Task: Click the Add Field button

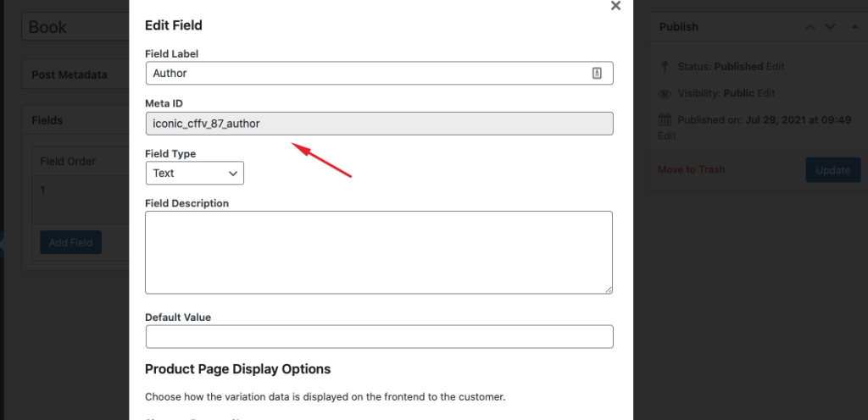Action: point(70,243)
